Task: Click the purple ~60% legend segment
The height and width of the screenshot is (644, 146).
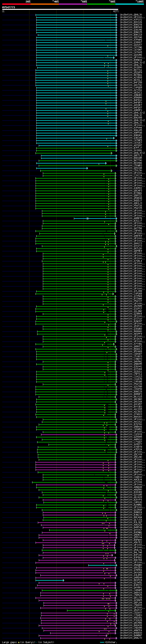Action: point(73,4)
